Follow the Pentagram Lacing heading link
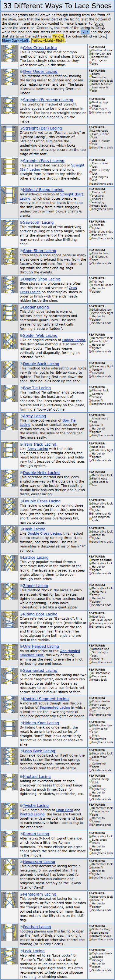Image resolution: width=115 pixels, height=980 pixels. [40, 894]
